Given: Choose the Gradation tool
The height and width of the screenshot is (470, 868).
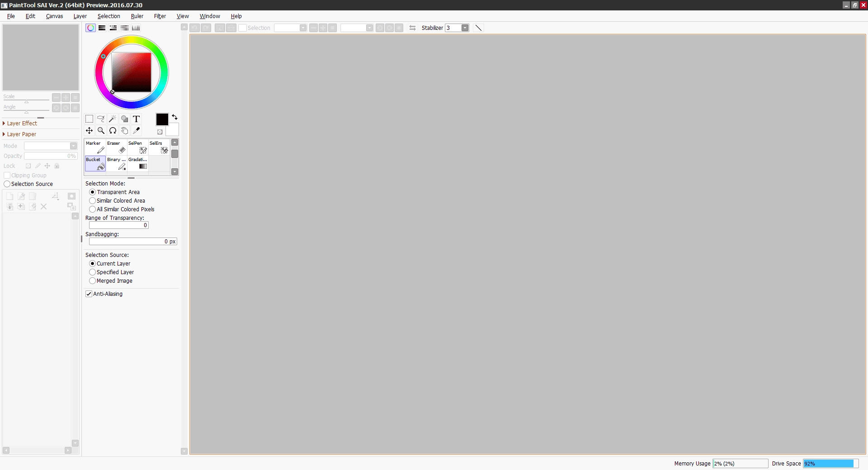Looking at the screenshot, I should click(138, 164).
